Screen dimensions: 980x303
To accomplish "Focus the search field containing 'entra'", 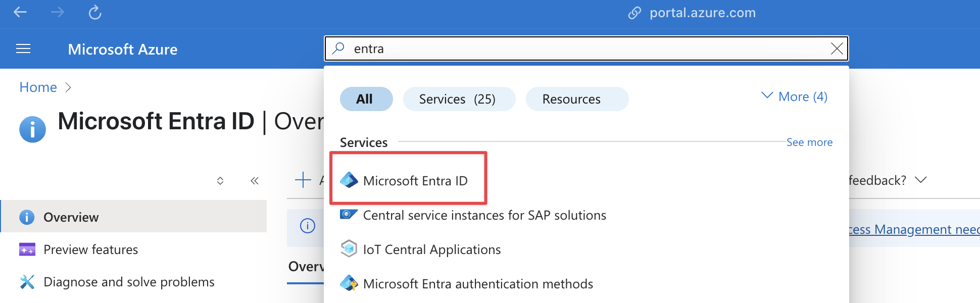I will (x=586, y=48).
